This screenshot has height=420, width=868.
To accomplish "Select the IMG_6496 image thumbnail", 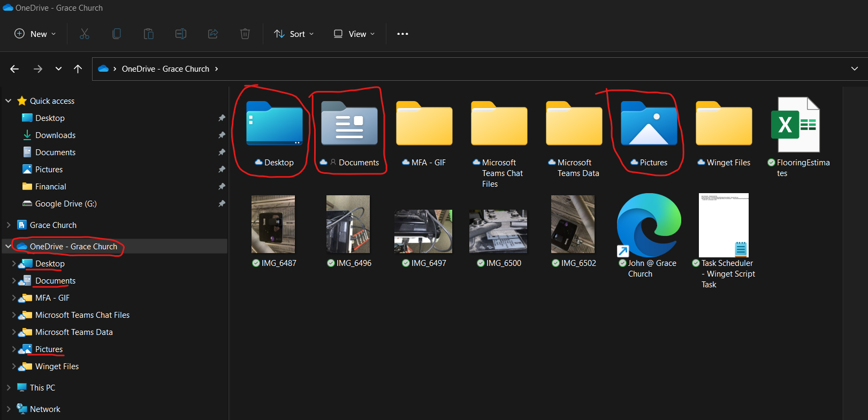I will coord(348,224).
